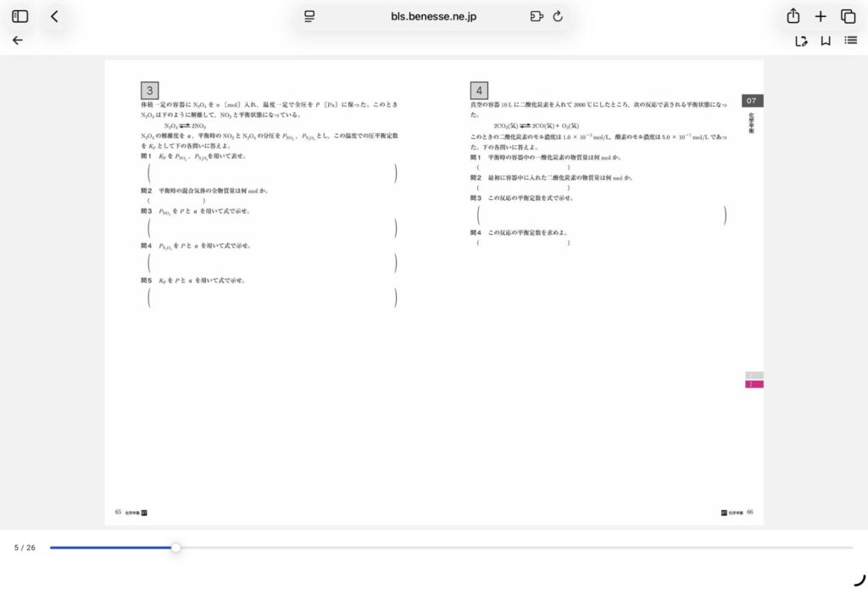This screenshot has width=868, height=589.
Task: Select the pink side tab labeled 2
Action: pyautogui.click(x=754, y=384)
